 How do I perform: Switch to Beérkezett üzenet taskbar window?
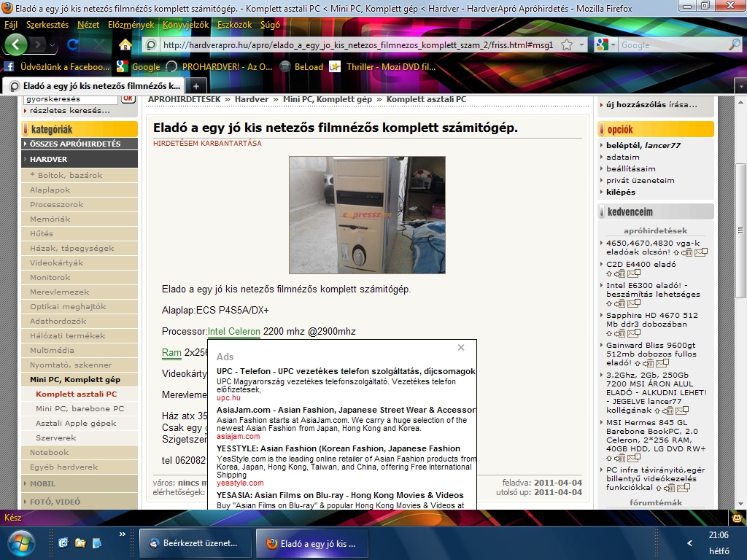196,543
